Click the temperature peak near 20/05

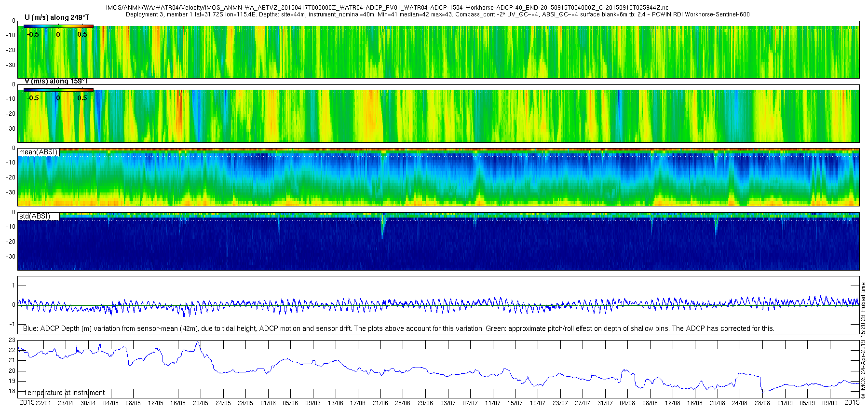tap(197, 342)
